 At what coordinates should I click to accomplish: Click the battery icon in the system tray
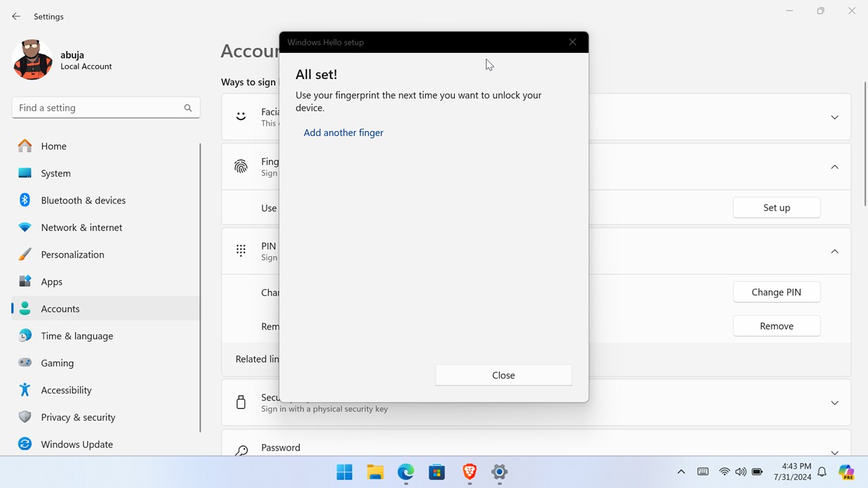[757, 471]
